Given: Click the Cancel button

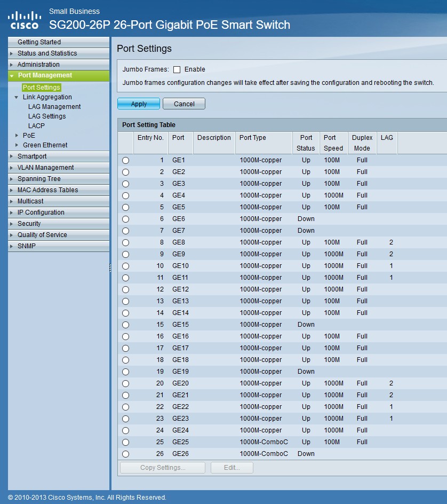Looking at the screenshot, I should point(184,104).
